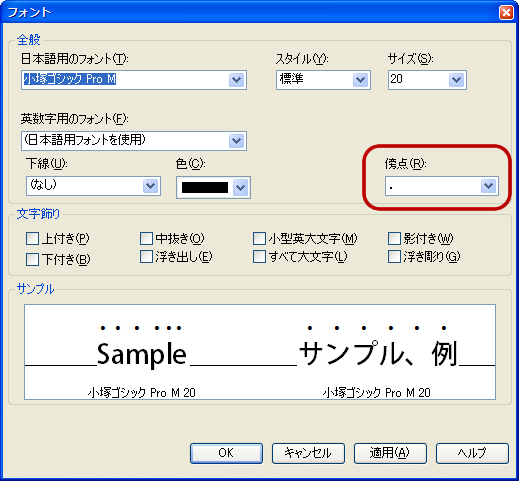
Task: Click the Sample preview text
Action: (x=142, y=354)
